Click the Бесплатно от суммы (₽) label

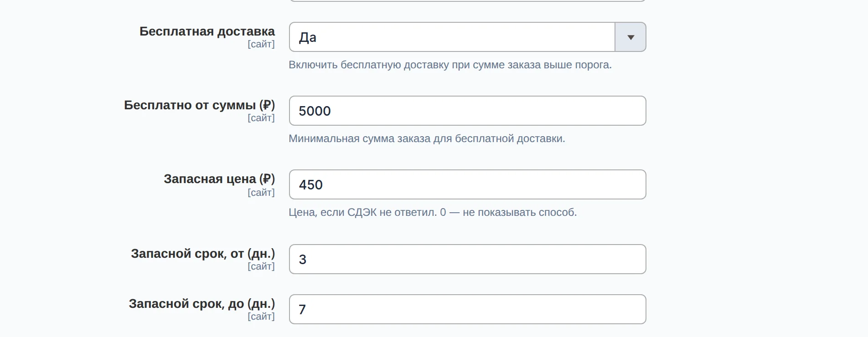(199, 105)
